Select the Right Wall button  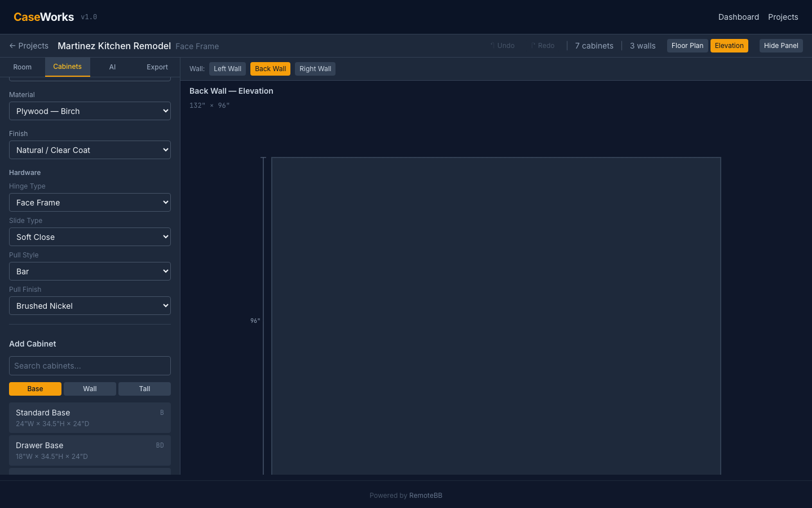click(315, 69)
